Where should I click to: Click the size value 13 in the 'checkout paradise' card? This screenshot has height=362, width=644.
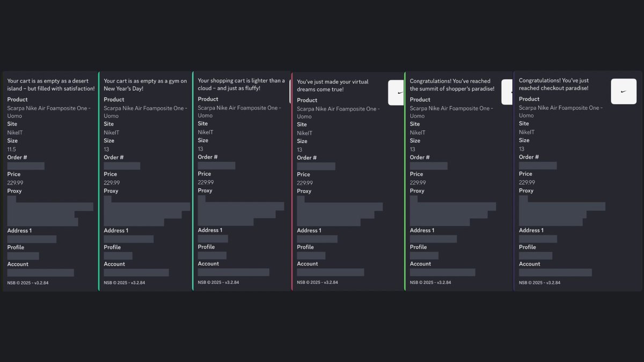[522, 149]
